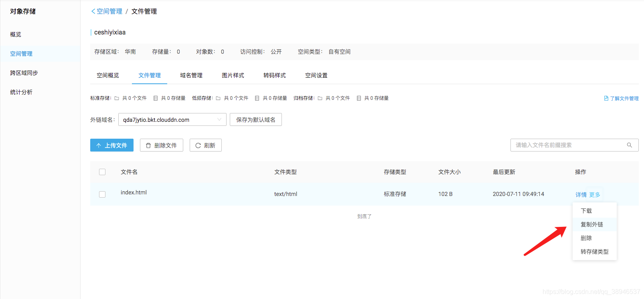Click the 文件名 column header
Viewport: 644px width, 299px height.
[129, 172]
